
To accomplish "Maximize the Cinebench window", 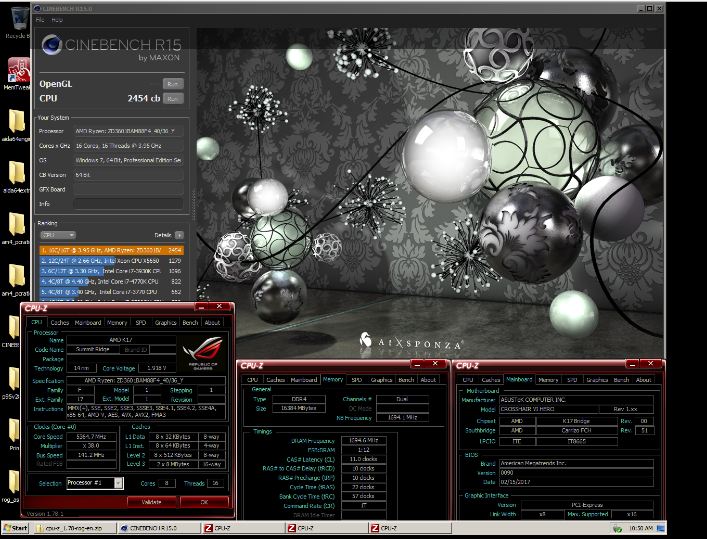I will pos(650,8).
